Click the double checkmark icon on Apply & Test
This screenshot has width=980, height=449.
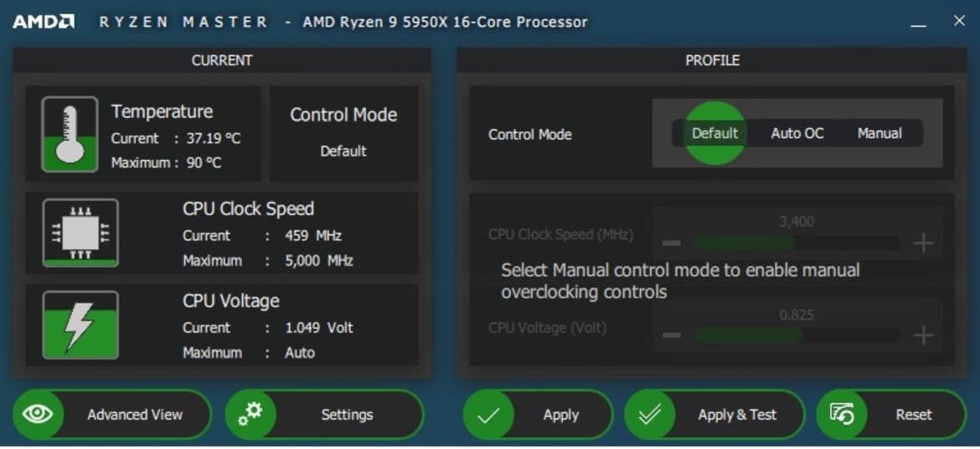tap(650, 415)
